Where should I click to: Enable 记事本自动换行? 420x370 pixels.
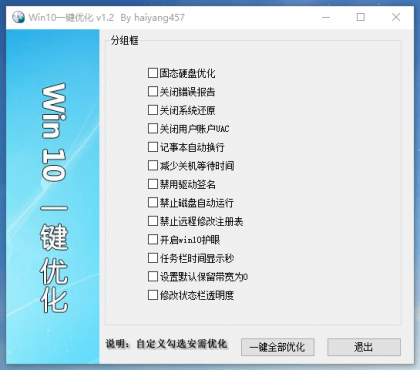click(x=153, y=147)
